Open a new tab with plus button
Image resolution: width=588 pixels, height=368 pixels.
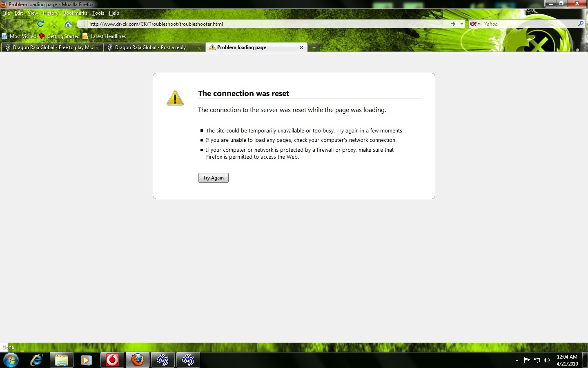[314, 47]
